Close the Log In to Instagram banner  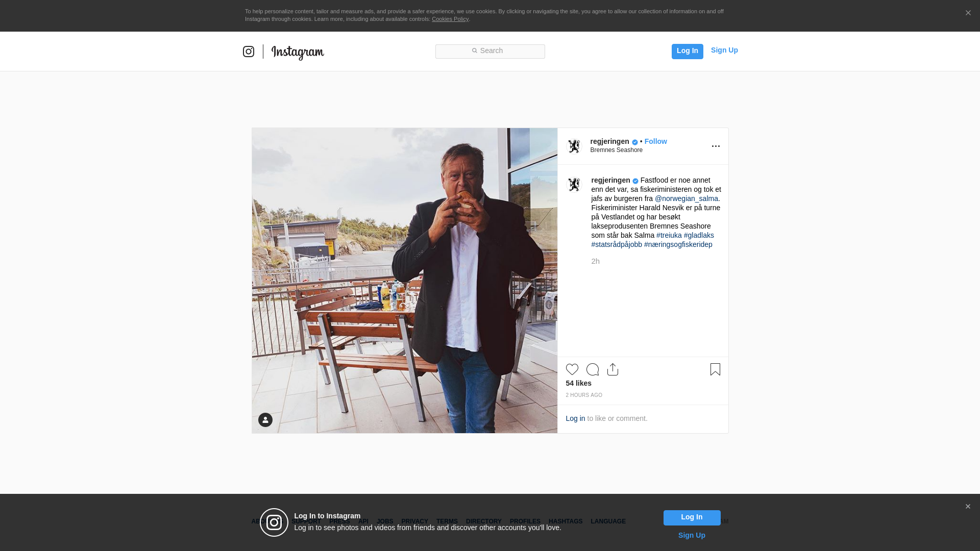pos(967,507)
